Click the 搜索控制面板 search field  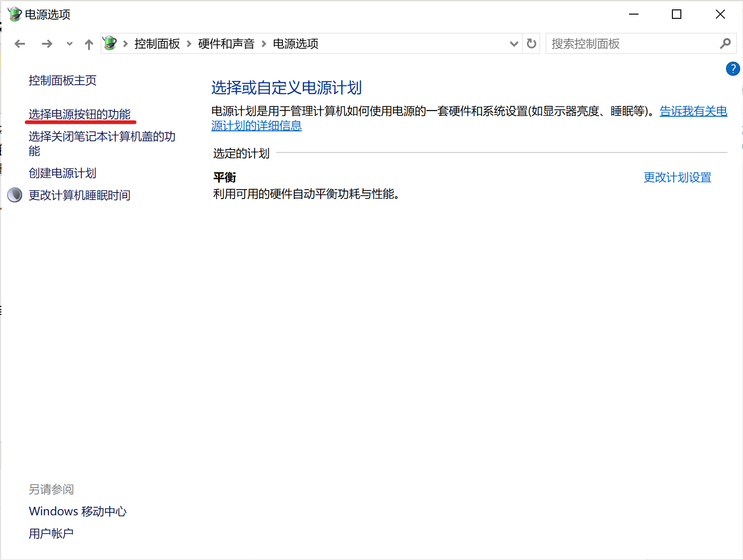(641, 43)
